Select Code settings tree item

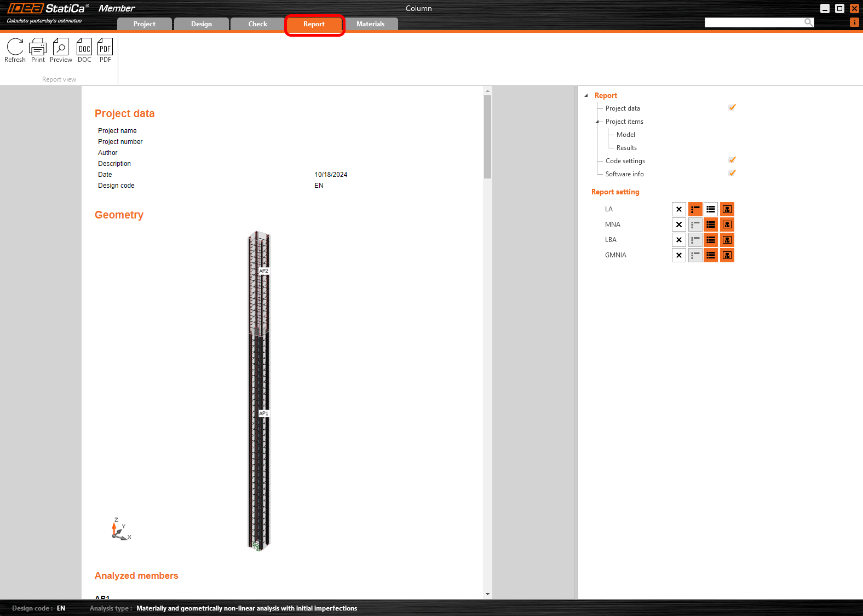coord(625,161)
